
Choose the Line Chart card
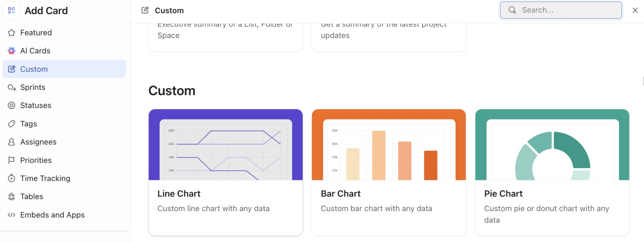pos(225,172)
